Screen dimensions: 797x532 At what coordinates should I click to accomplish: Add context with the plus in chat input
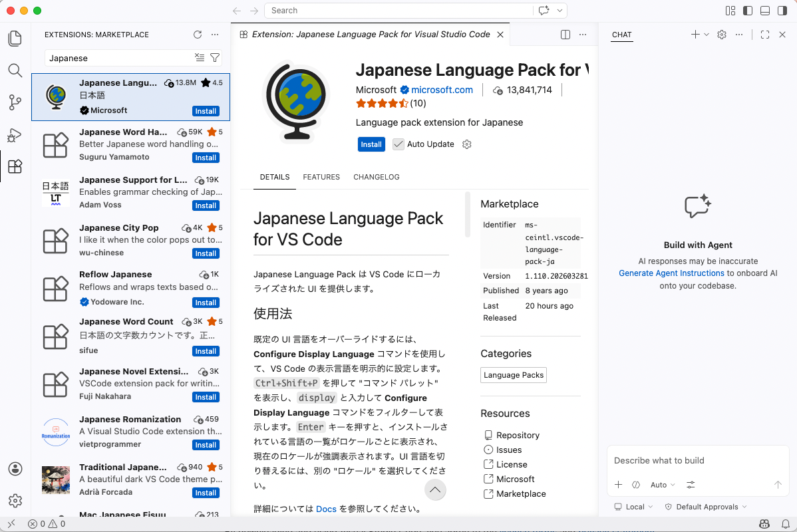click(618, 485)
